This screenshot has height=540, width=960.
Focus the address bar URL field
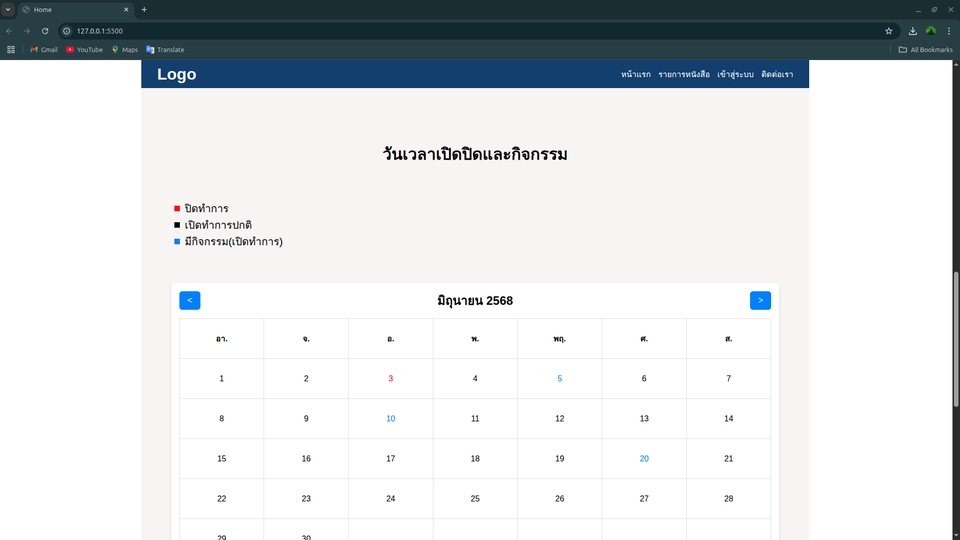[x=478, y=31]
